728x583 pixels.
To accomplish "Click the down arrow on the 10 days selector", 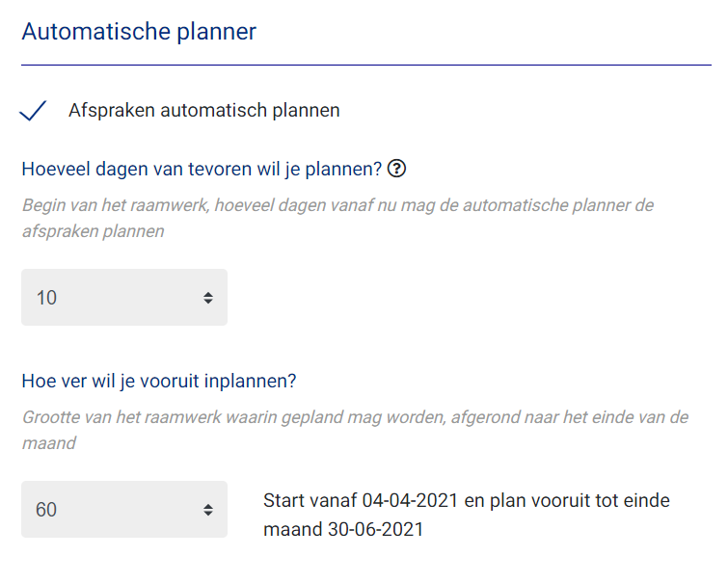I will tap(208, 302).
